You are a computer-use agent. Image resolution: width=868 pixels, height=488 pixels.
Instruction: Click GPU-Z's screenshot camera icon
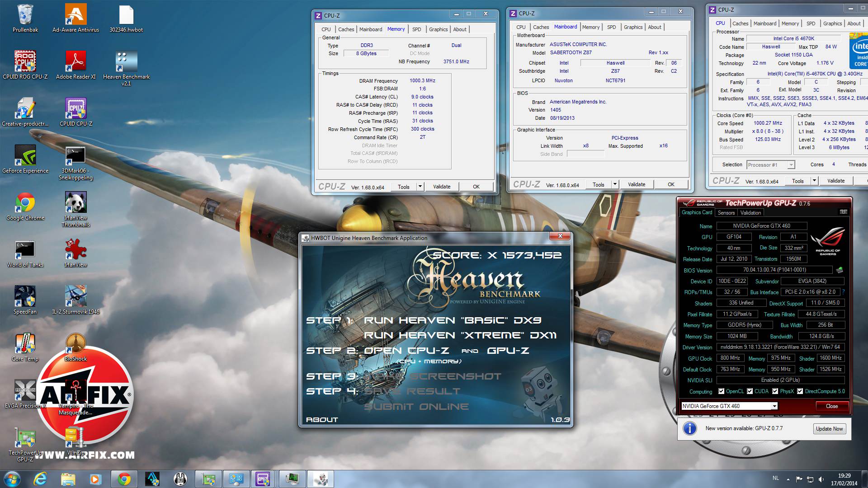click(x=843, y=212)
